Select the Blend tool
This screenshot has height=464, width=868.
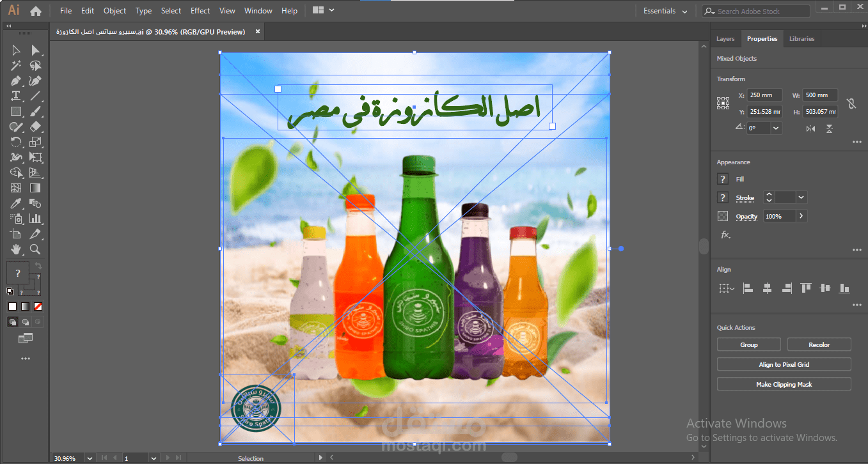[x=36, y=203]
